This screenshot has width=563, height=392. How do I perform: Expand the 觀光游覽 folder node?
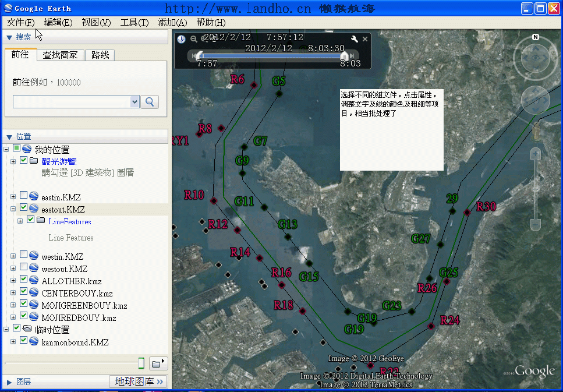coord(13,161)
